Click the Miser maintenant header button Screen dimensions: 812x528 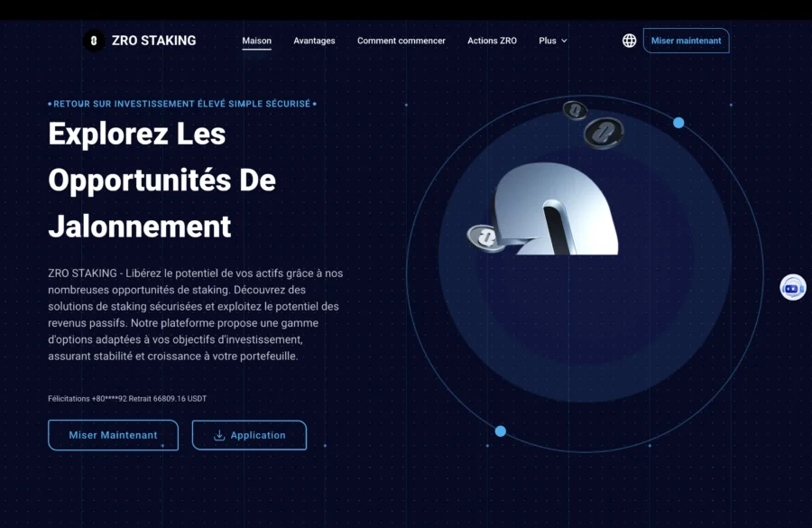(x=687, y=41)
